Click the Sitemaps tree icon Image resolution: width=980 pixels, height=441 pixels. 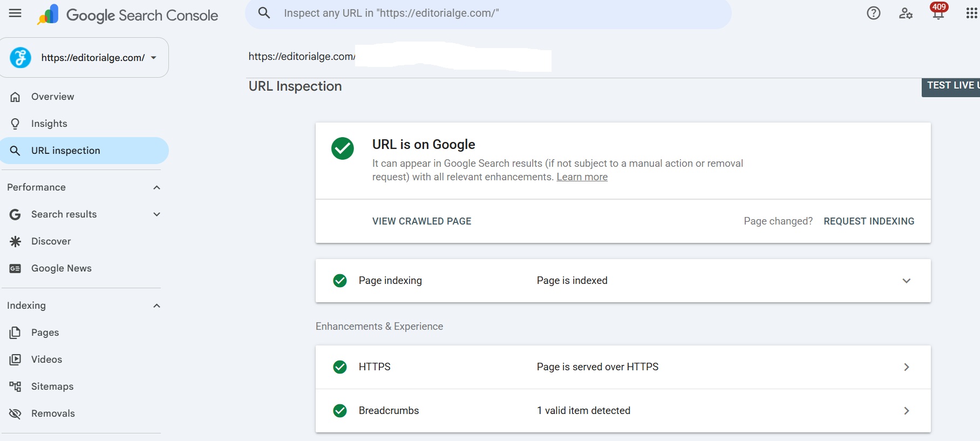15,386
